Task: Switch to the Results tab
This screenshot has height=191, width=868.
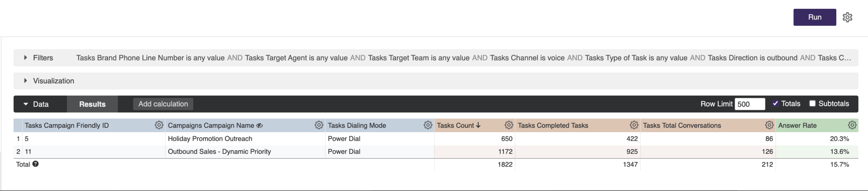Action: [92, 104]
